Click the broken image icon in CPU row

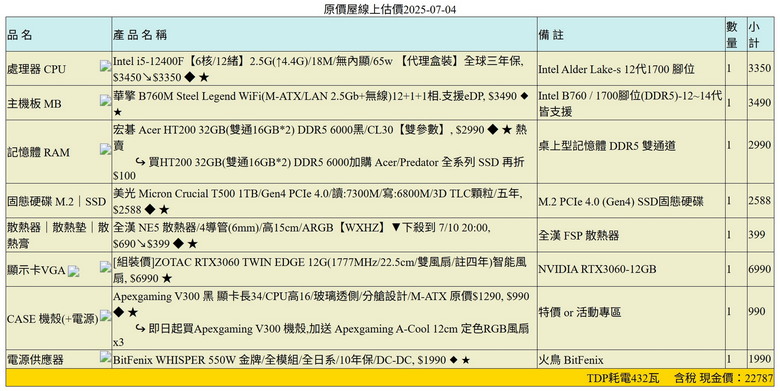tap(105, 66)
